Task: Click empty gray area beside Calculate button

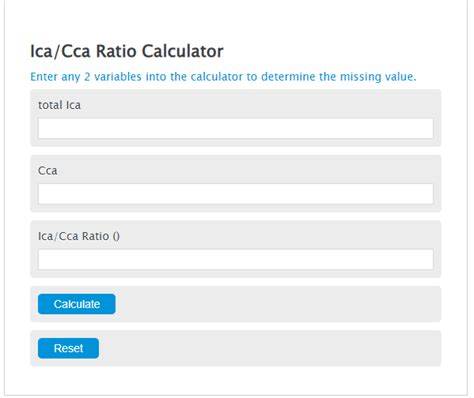Action: (x=277, y=304)
